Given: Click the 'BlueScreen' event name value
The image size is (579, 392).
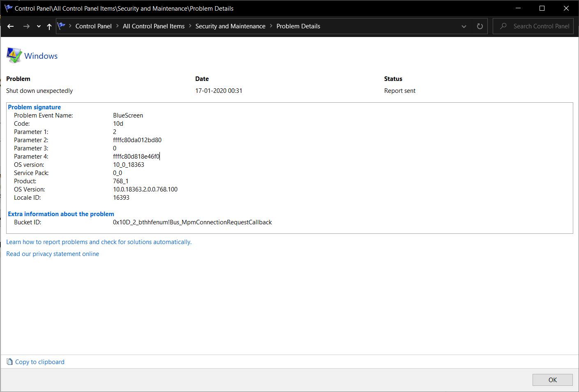Looking at the screenshot, I should click(x=128, y=115).
